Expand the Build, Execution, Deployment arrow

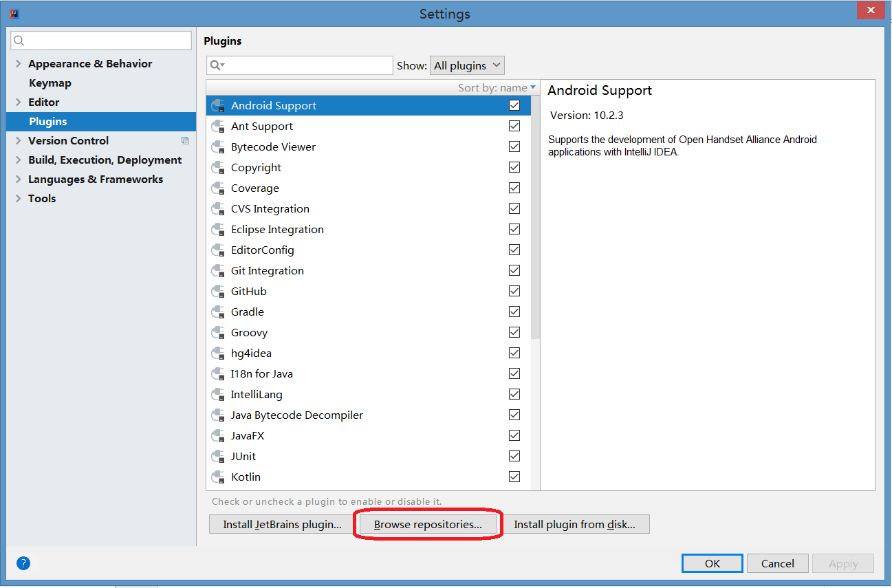point(19,160)
